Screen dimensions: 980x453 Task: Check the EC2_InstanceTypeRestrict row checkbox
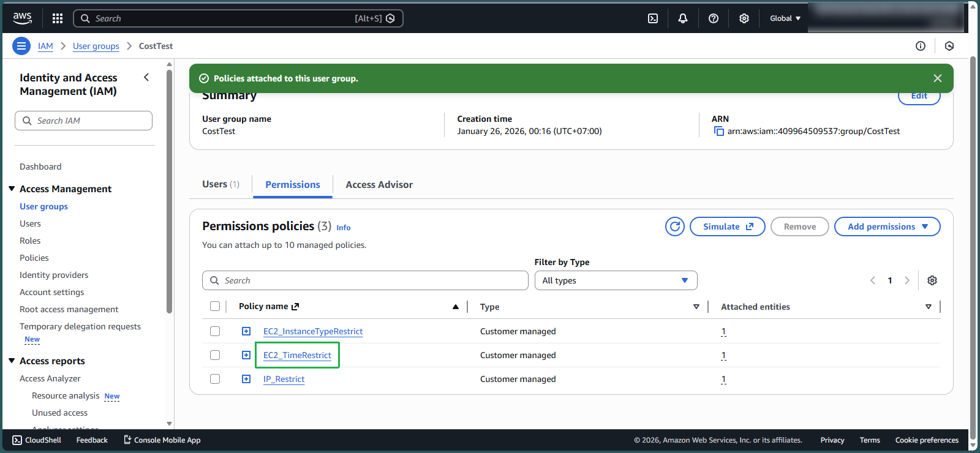point(215,331)
